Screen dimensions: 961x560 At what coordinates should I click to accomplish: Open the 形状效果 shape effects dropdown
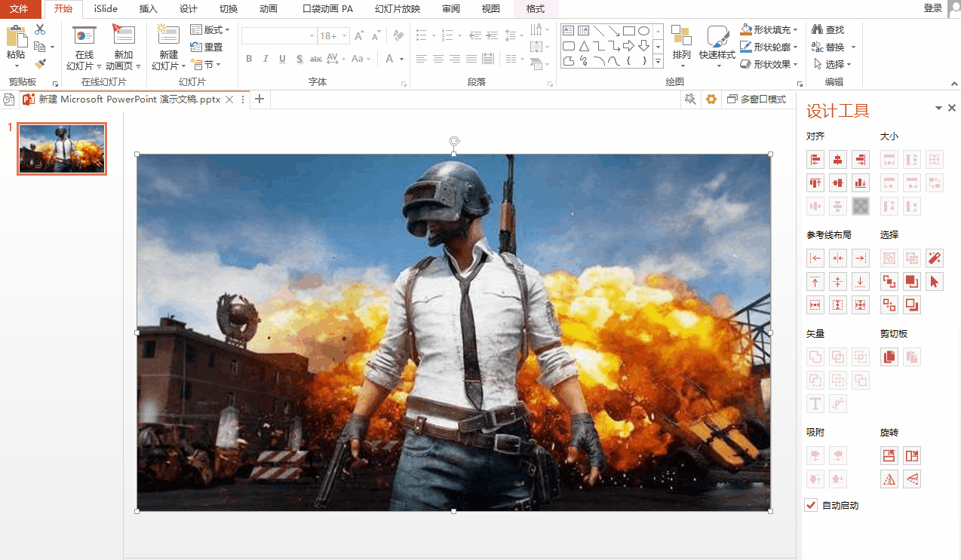click(769, 64)
